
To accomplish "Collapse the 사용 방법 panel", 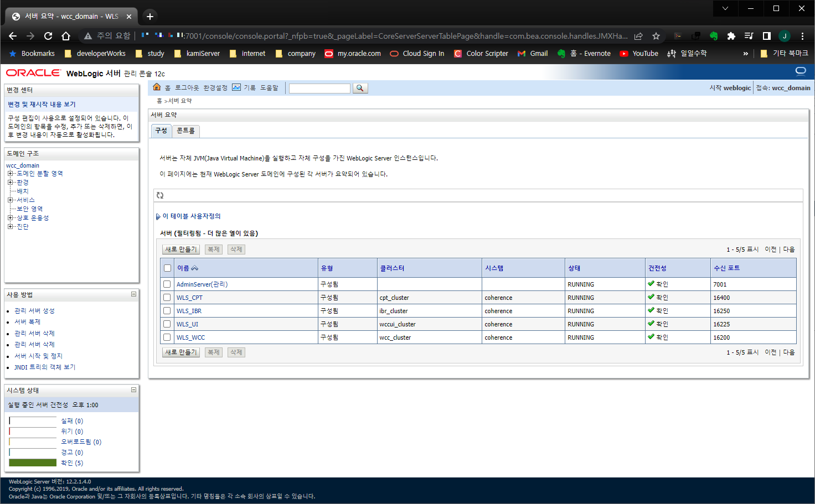I will [x=133, y=294].
